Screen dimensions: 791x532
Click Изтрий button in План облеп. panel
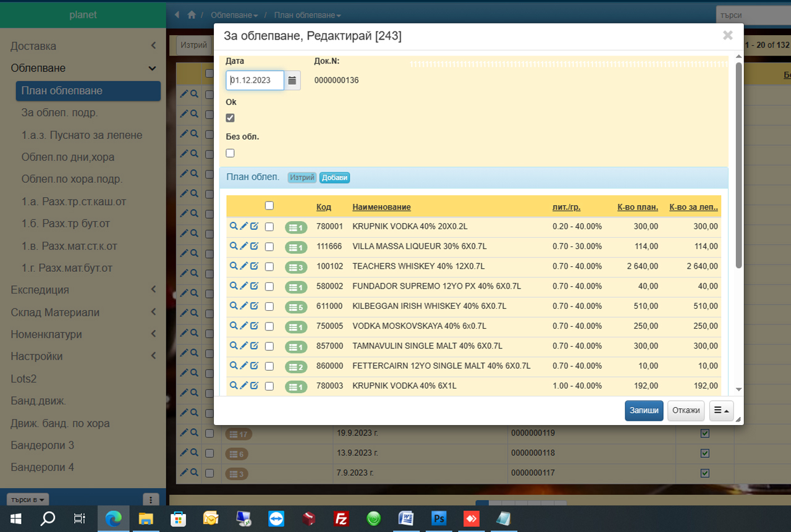pyautogui.click(x=302, y=177)
